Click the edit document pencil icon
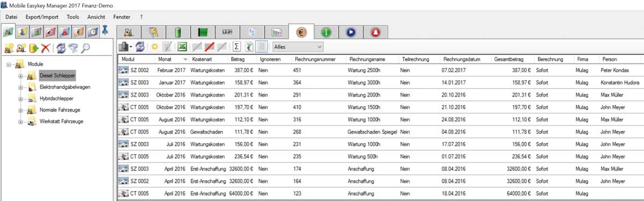This screenshot has width=644, height=201. coord(167,47)
